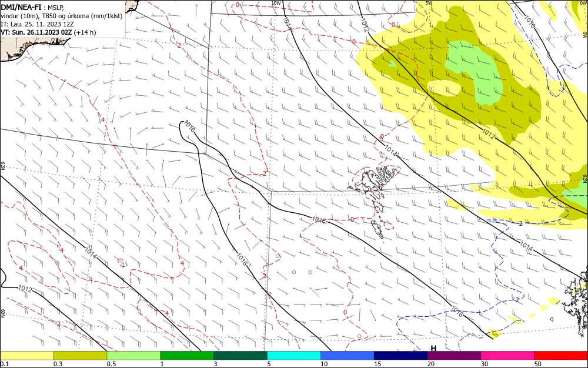Choose the navy 15 mm legend swatch

tap(401, 356)
